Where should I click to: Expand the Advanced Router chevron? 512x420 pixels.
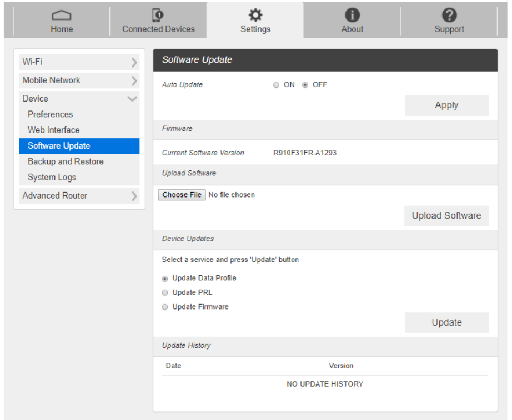pyautogui.click(x=134, y=196)
